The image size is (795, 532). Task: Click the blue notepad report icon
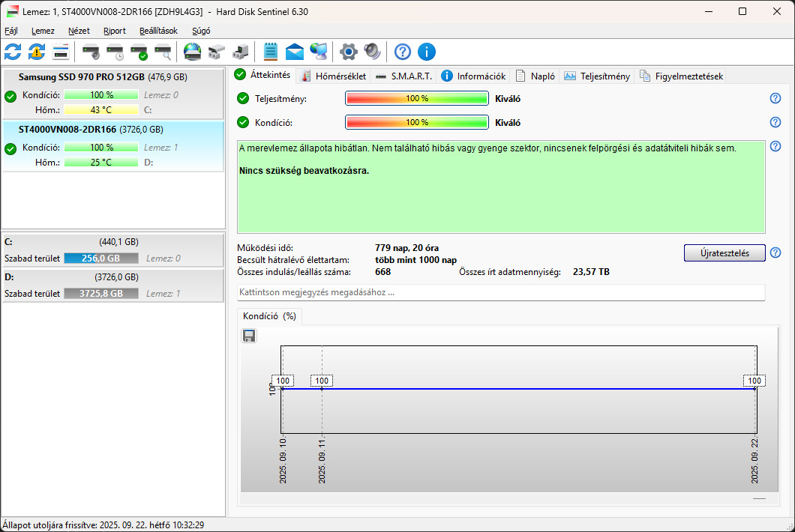click(x=270, y=52)
